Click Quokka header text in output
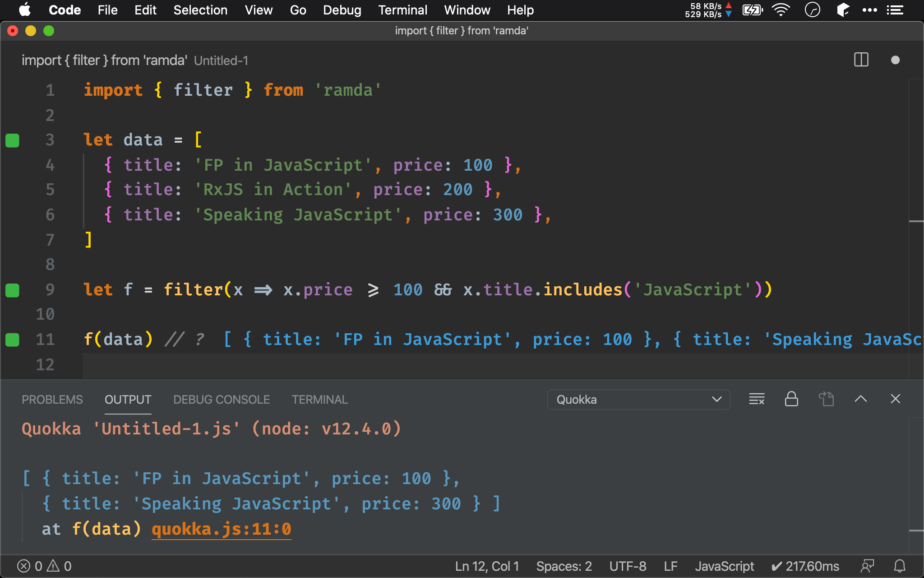Screen dimensions: 924x578 [211, 429]
